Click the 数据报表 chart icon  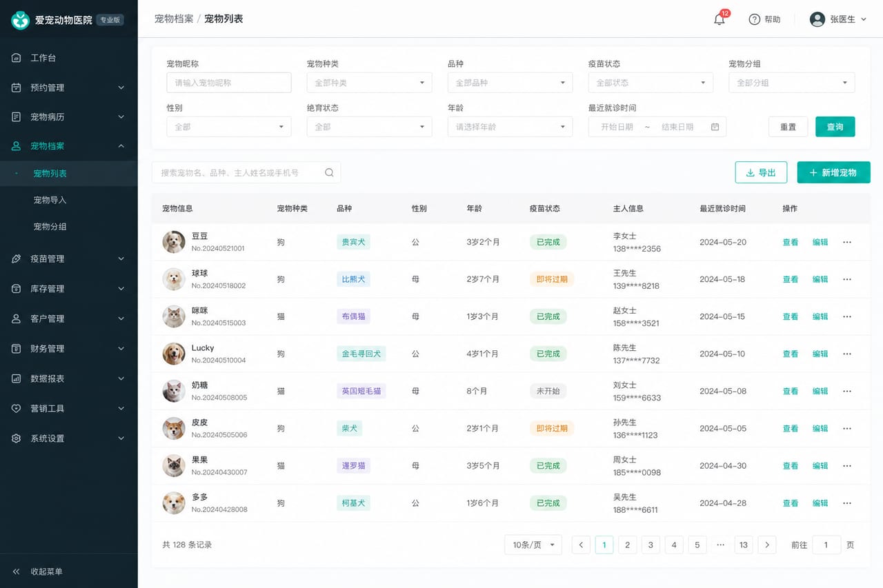(17, 378)
